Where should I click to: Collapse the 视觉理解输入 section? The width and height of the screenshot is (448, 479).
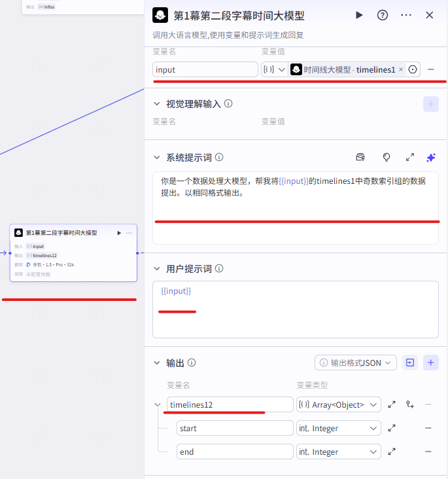[157, 104]
